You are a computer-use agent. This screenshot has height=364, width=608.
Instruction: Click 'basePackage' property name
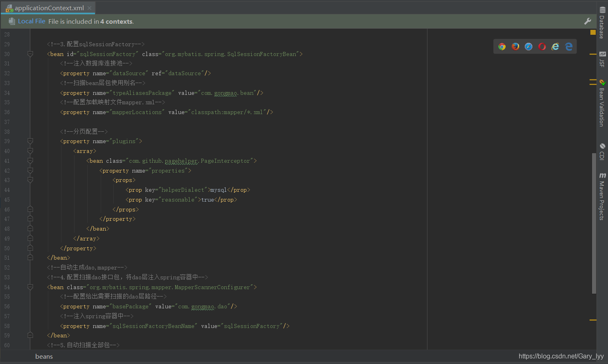[131, 306]
